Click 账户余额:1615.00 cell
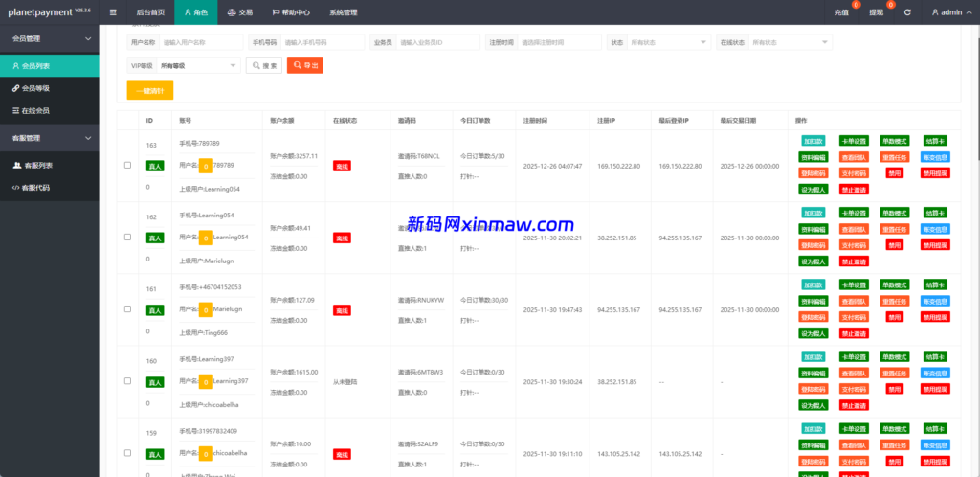This screenshot has width=980, height=477. pyautogui.click(x=294, y=372)
